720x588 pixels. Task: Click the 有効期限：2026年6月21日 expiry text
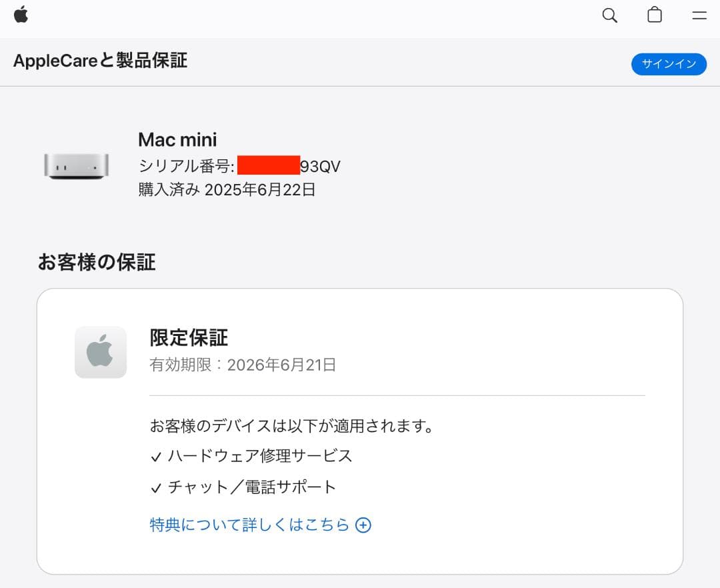pos(242,365)
